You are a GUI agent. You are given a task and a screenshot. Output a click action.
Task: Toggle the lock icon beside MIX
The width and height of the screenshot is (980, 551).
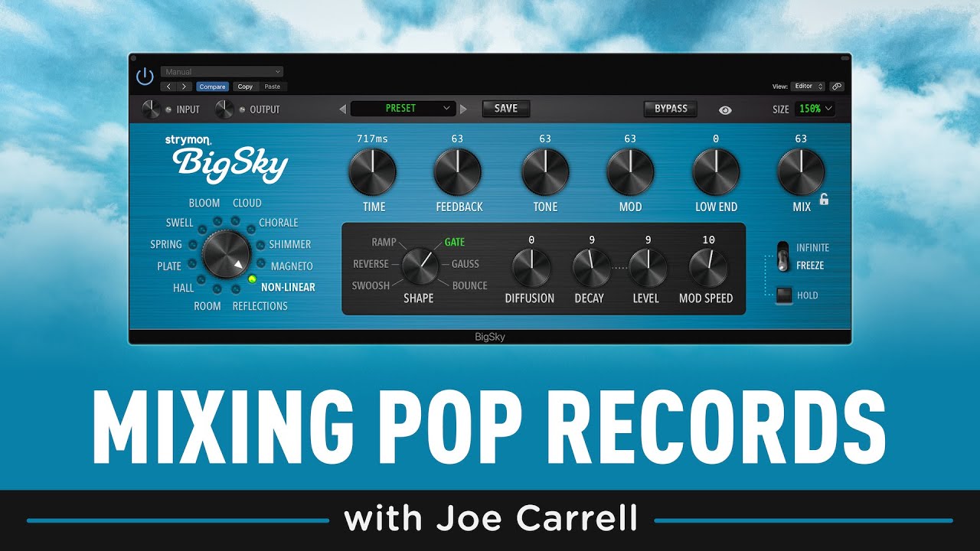824,200
